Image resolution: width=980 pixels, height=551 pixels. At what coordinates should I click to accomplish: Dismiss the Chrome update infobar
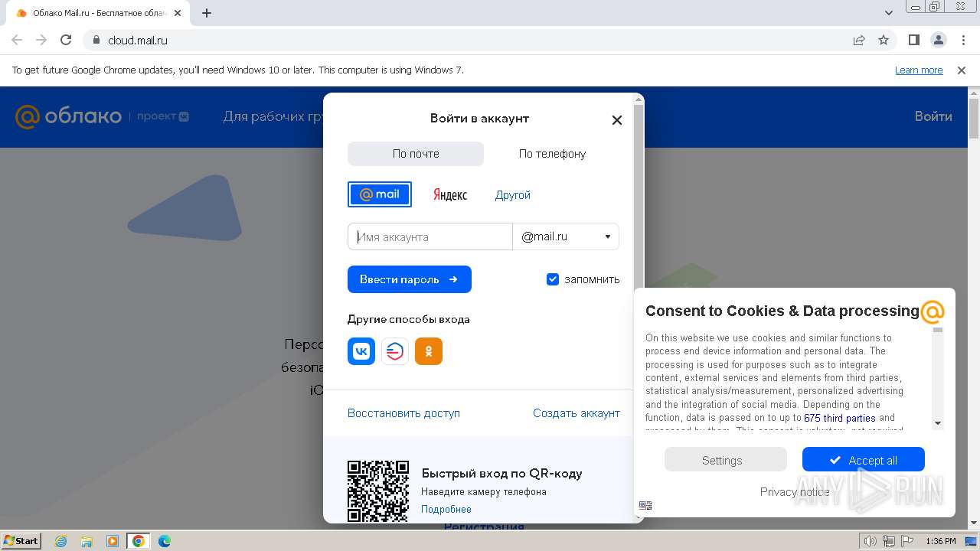point(962,70)
